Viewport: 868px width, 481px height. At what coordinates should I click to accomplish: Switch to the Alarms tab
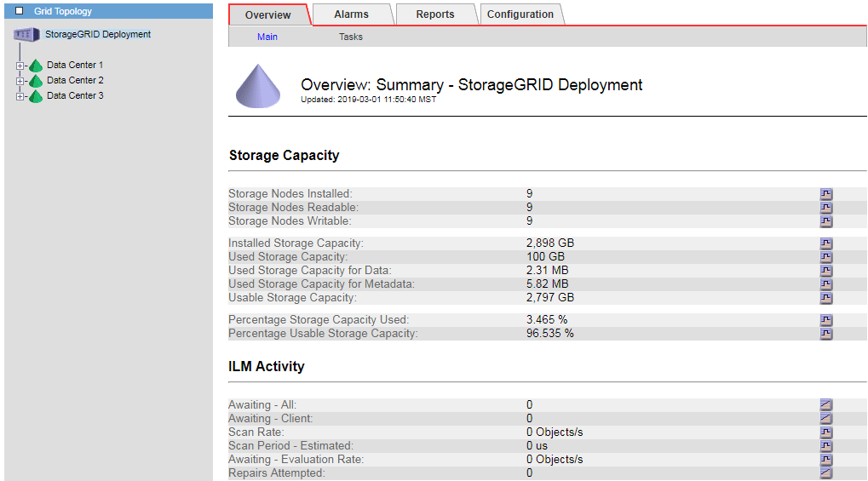351,14
